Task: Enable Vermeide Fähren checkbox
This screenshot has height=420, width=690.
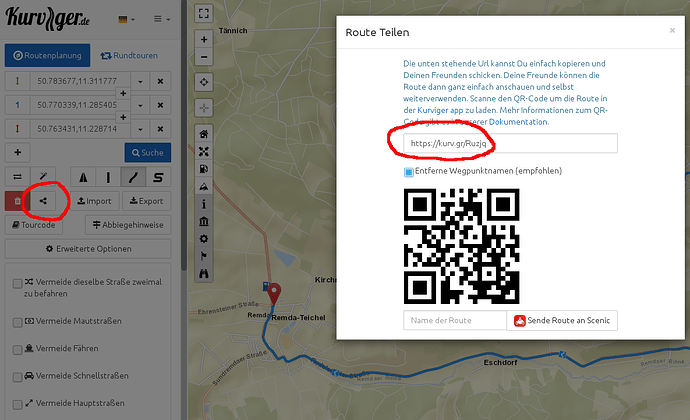Action: [17, 350]
